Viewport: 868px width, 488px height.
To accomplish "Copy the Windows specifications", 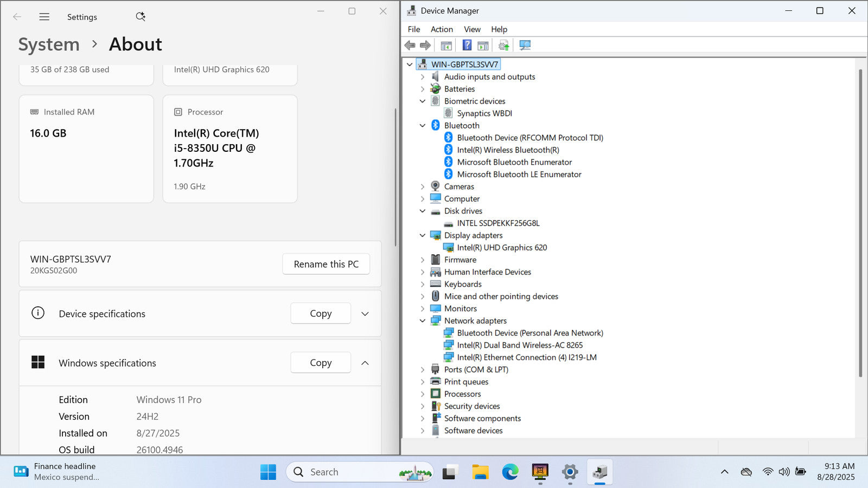I will [321, 363].
